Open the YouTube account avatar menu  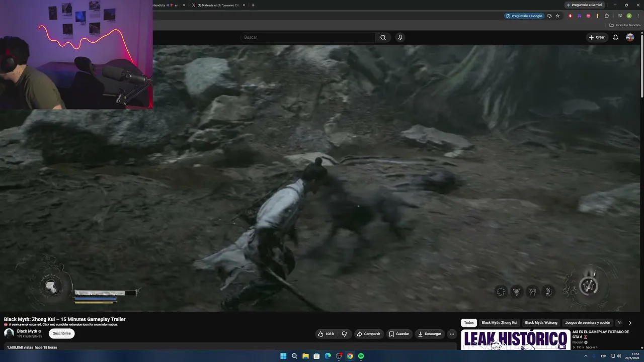630,37
